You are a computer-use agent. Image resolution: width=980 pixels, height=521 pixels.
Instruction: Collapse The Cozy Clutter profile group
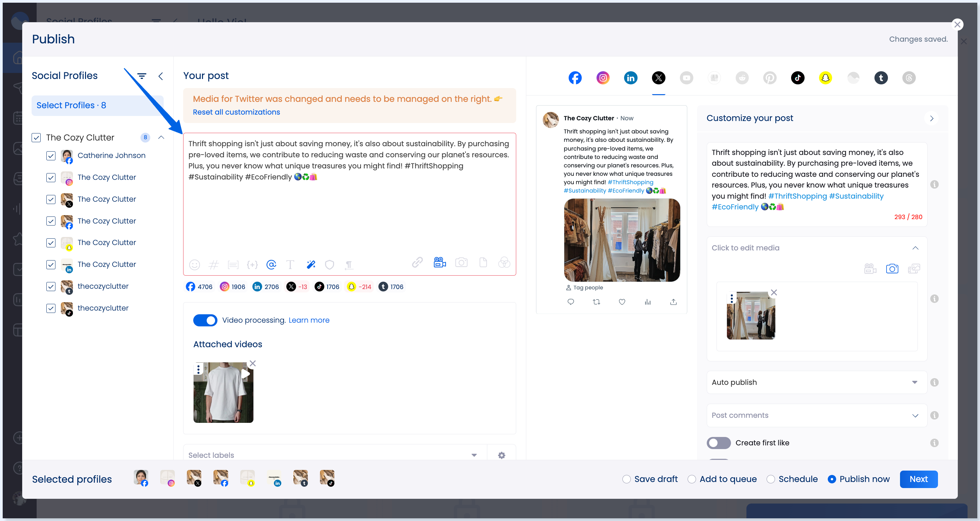[161, 137]
